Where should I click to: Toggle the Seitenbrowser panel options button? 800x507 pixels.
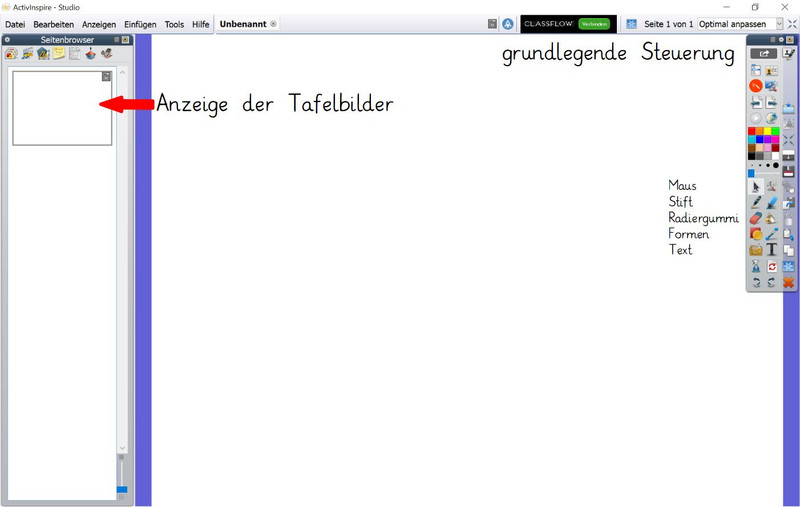pos(8,40)
